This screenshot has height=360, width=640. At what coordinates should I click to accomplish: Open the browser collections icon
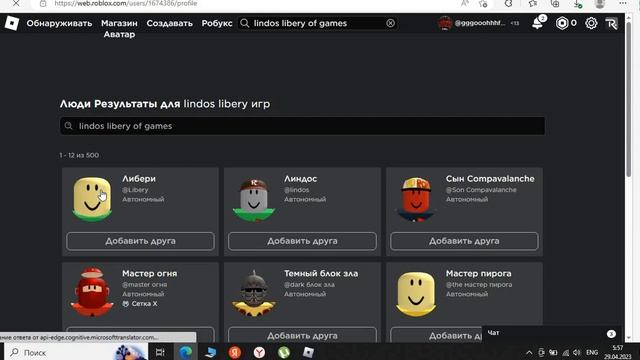click(555, 4)
